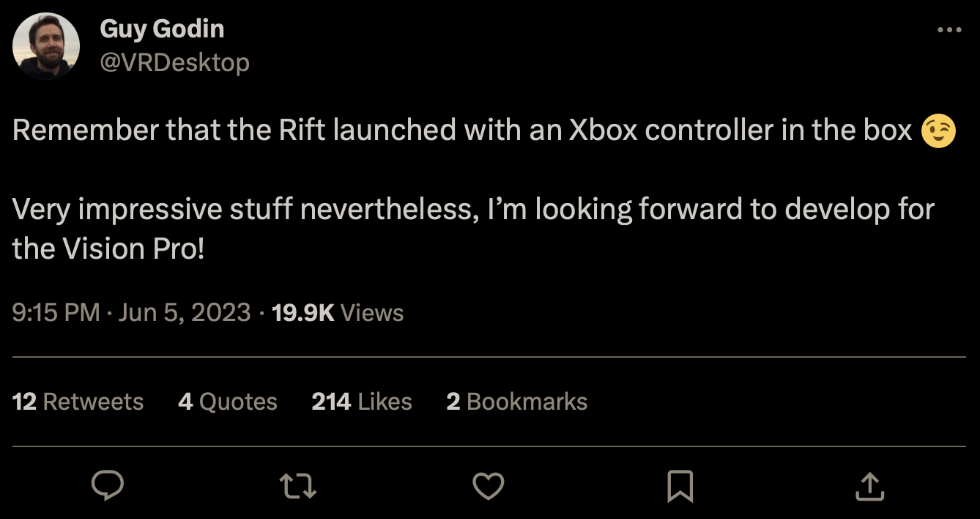980x519 pixels.
Task: Click the heart icon to unlike later
Action: (489, 485)
